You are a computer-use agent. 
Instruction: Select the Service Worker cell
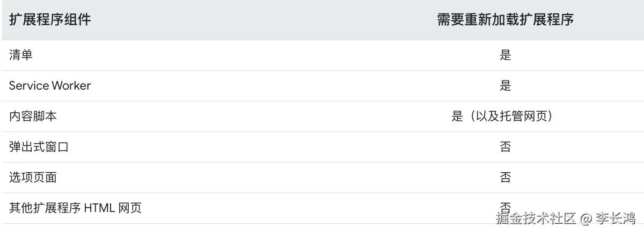click(50, 85)
